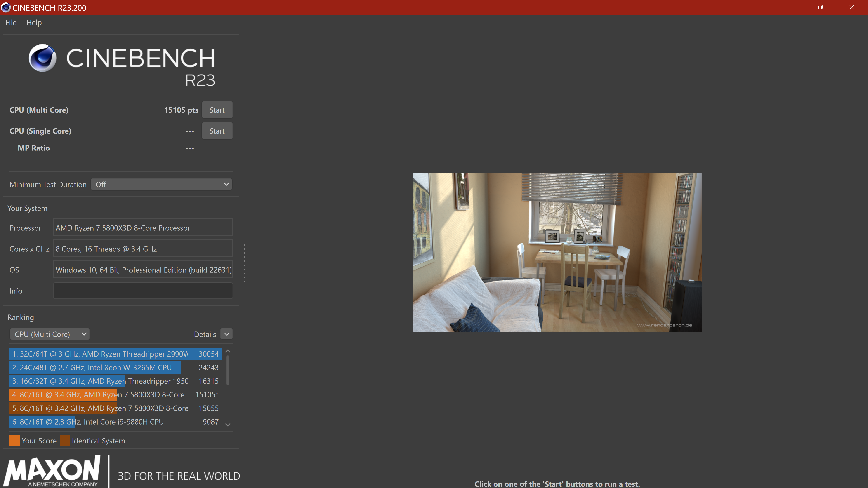Click the Identical System legend swatch
Viewport: 868px width, 488px height.
(65, 441)
